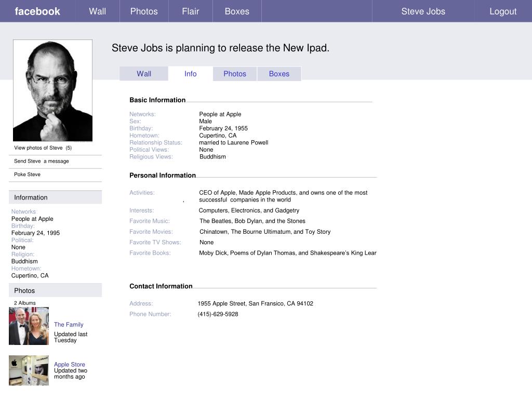
Task: Click the facebook logo in header
Action: coord(37,11)
